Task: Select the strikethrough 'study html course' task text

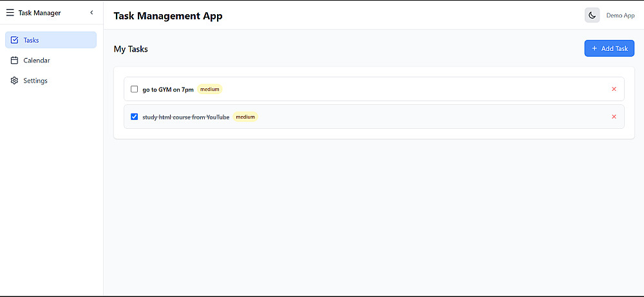Action: (x=185, y=117)
